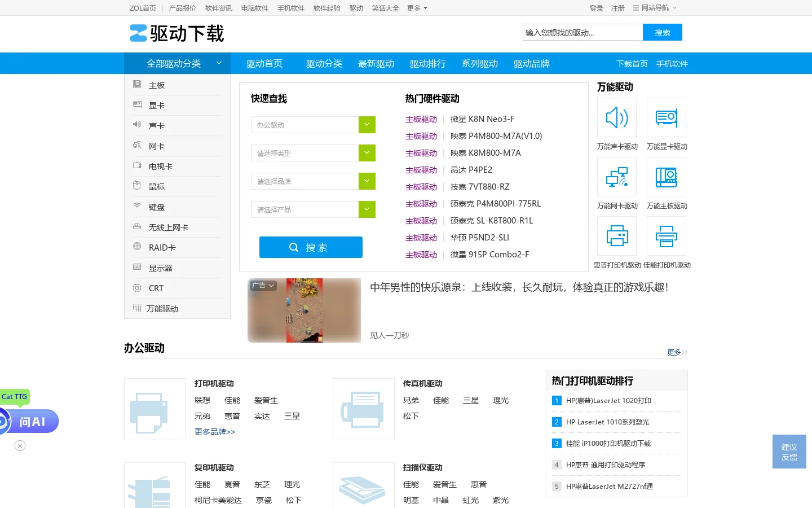The image size is (812, 508).
Task: Click the 鼠标 mouse sidebar icon
Action: click(137, 186)
